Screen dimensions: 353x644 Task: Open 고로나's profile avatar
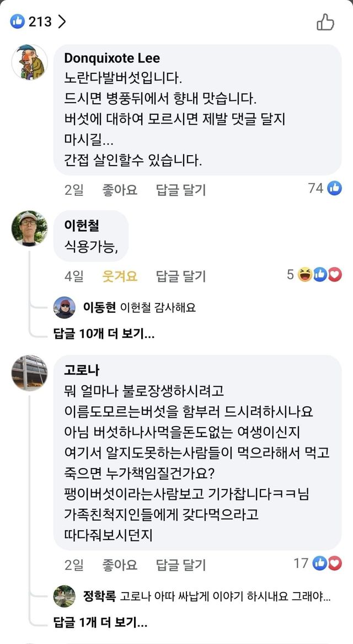(x=29, y=373)
